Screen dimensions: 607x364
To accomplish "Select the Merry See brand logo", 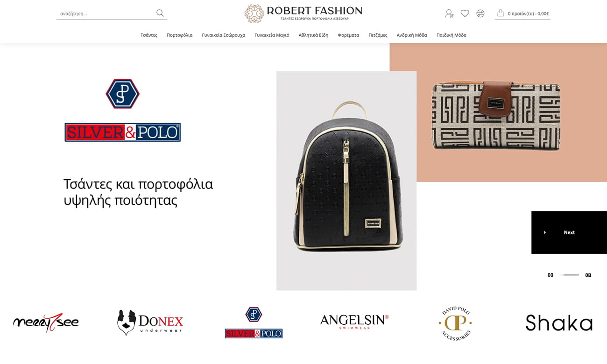I will (46, 322).
